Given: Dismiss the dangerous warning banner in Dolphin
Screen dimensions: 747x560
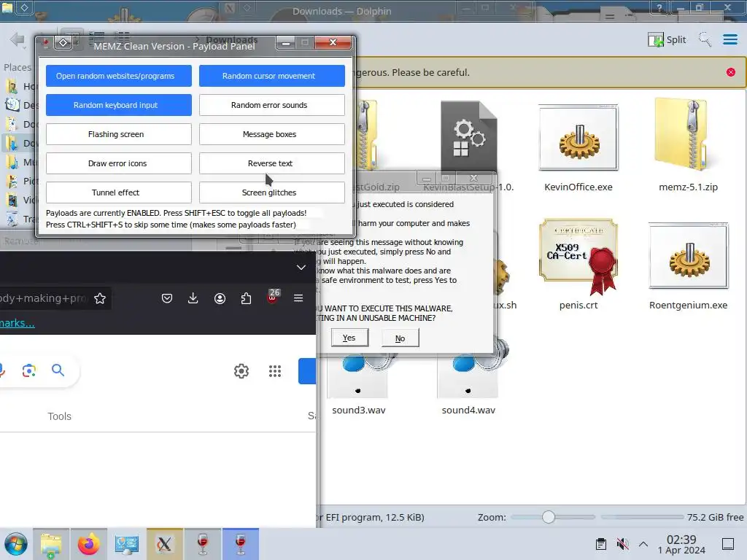Looking at the screenshot, I should pos(731,72).
